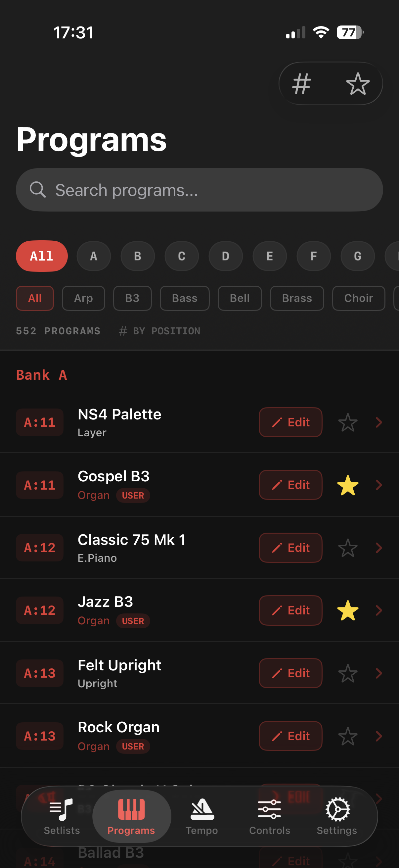Open Felt Upright details chevron
399x868 pixels.
[x=379, y=673]
